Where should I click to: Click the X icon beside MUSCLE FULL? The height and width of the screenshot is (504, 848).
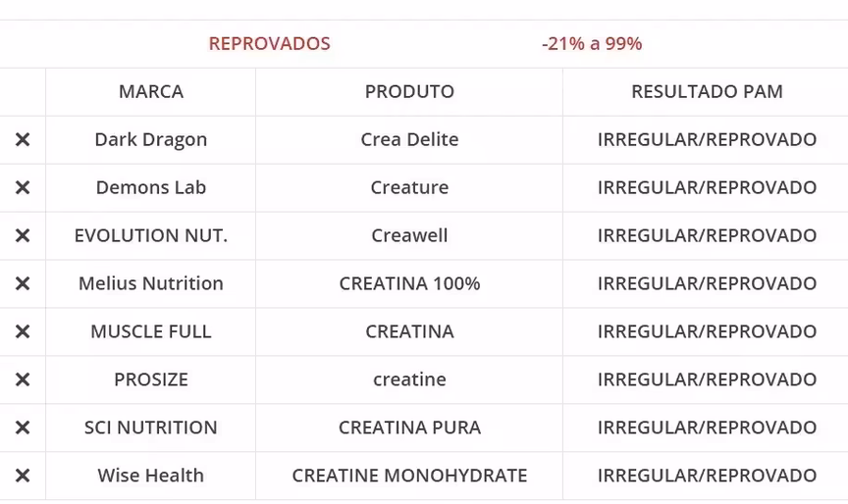pyautogui.click(x=23, y=332)
